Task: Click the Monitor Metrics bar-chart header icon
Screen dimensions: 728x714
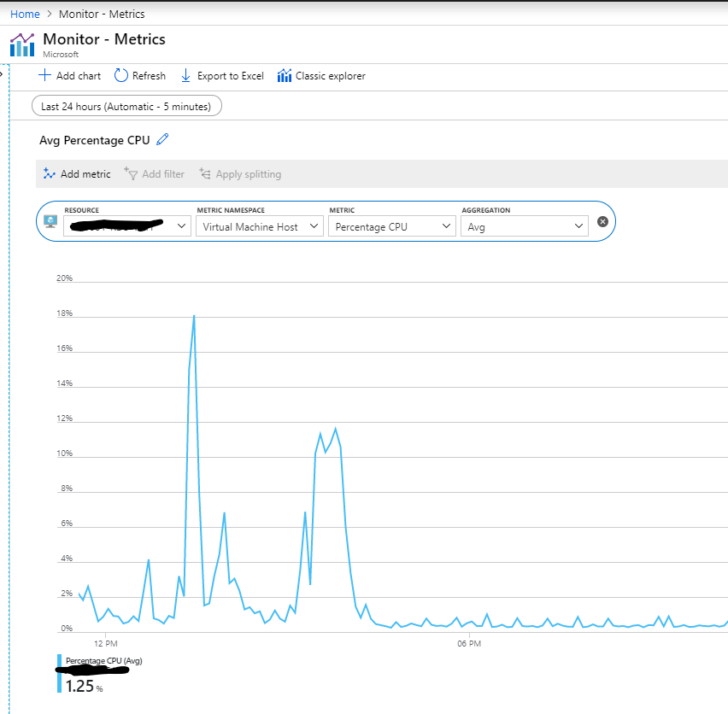Action: [21, 43]
